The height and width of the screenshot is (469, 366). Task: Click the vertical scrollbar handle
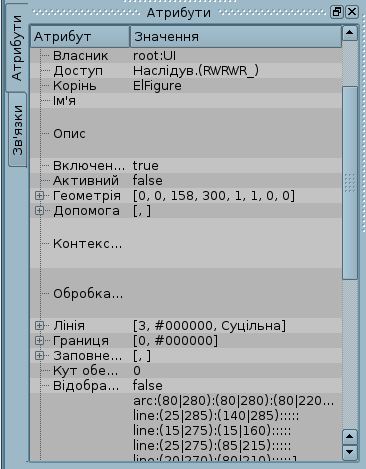(x=350, y=183)
